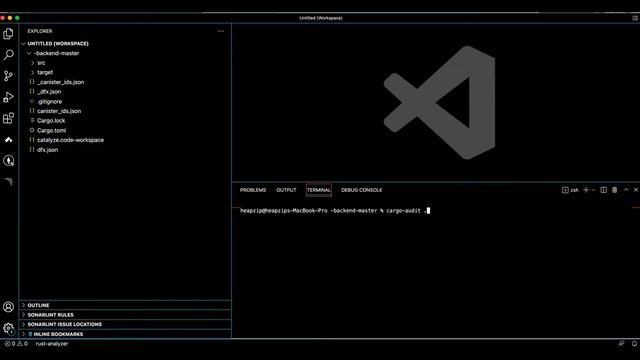
Task: Open dfx.json file
Action: tap(47, 150)
